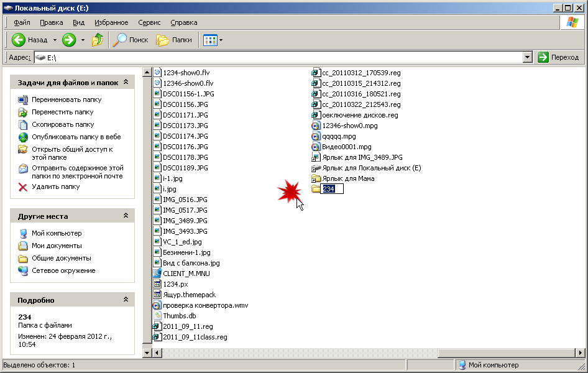Viewport: 588px width, 373px height.
Task: Click the vertical scrollbar up arrow
Action: click(x=147, y=72)
